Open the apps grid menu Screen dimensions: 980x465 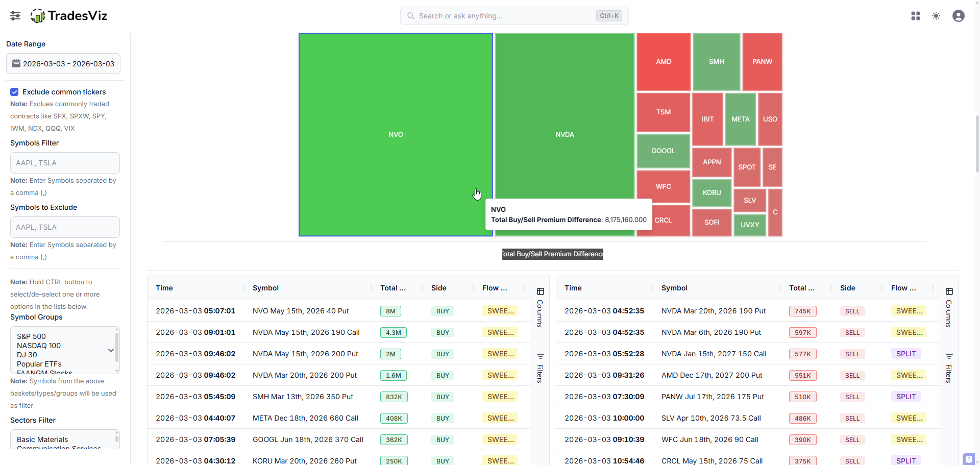click(x=916, y=16)
